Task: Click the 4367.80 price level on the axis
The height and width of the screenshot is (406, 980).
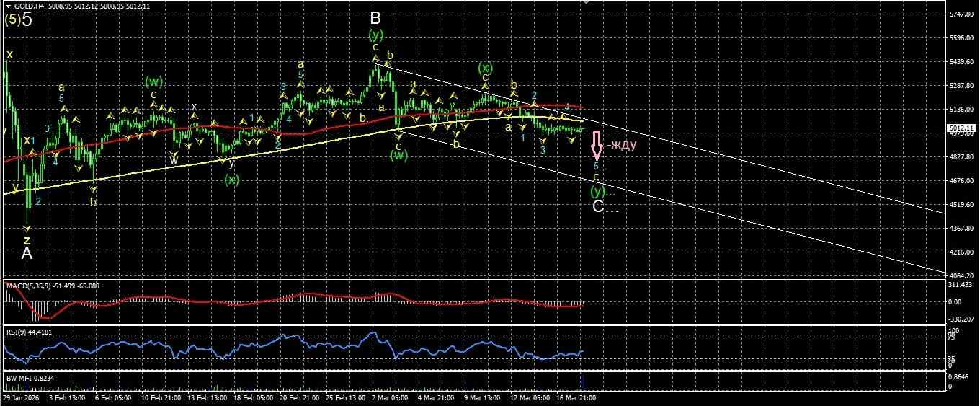Action: pos(963,229)
